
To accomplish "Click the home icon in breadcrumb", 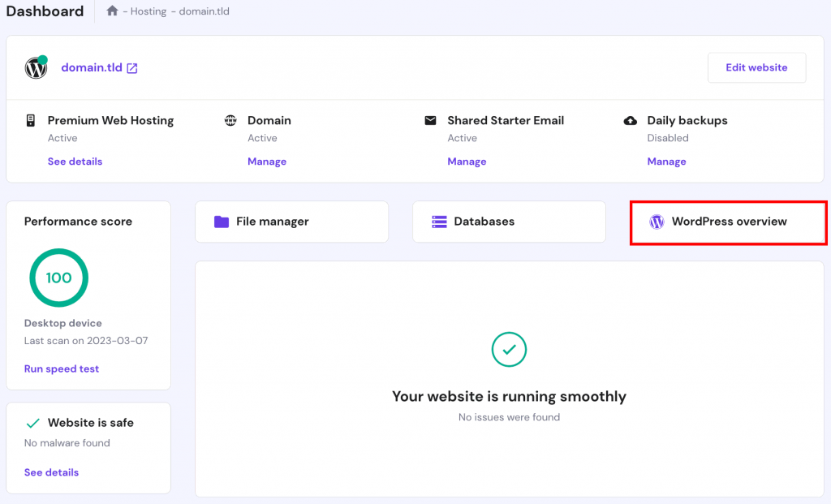I will click(112, 11).
